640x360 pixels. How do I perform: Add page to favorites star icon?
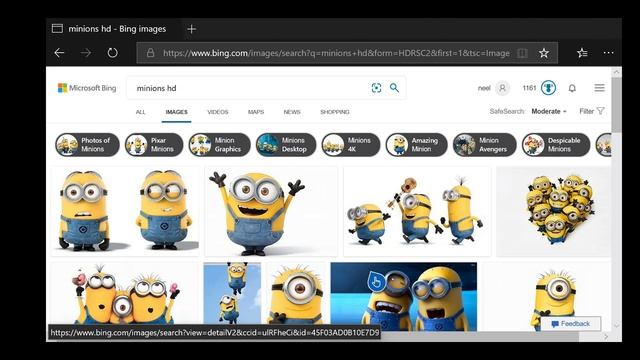tap(544, 53)
